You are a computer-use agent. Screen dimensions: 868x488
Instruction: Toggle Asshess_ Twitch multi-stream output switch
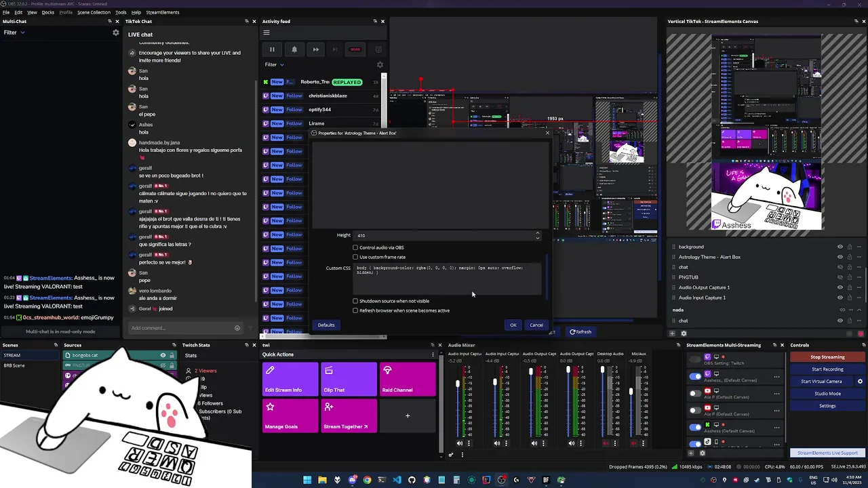pos(695,377)
